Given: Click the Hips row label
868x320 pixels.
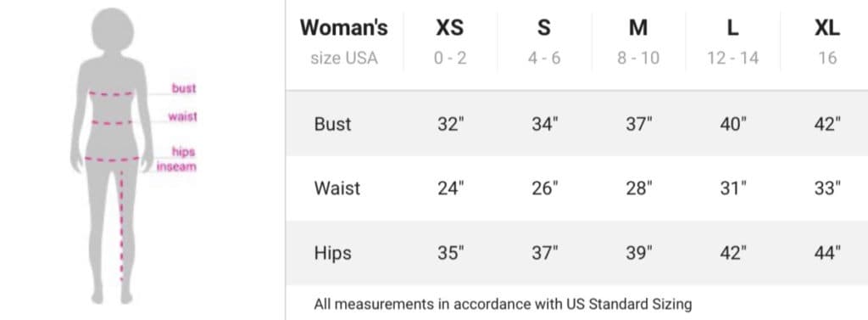Looking at the screenshot, I should [x=332, y=253].
